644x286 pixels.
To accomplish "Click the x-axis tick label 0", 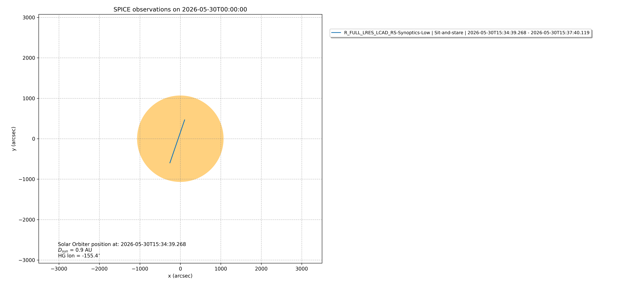I will point(180,269).
